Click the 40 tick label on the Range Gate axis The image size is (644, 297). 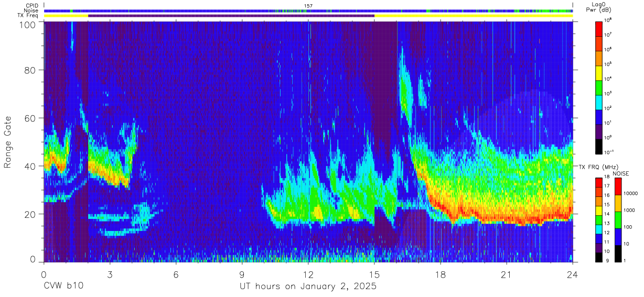coord(29,167)
